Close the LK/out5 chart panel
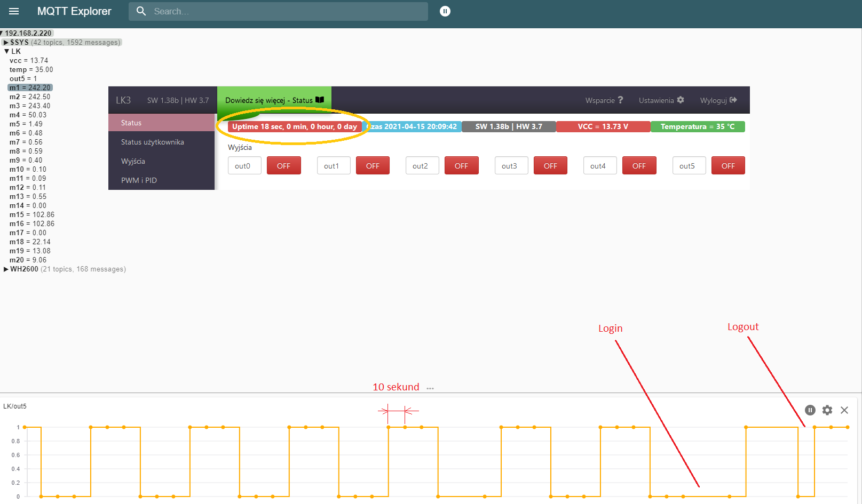862x504 pixels. (x=844, y=410)
